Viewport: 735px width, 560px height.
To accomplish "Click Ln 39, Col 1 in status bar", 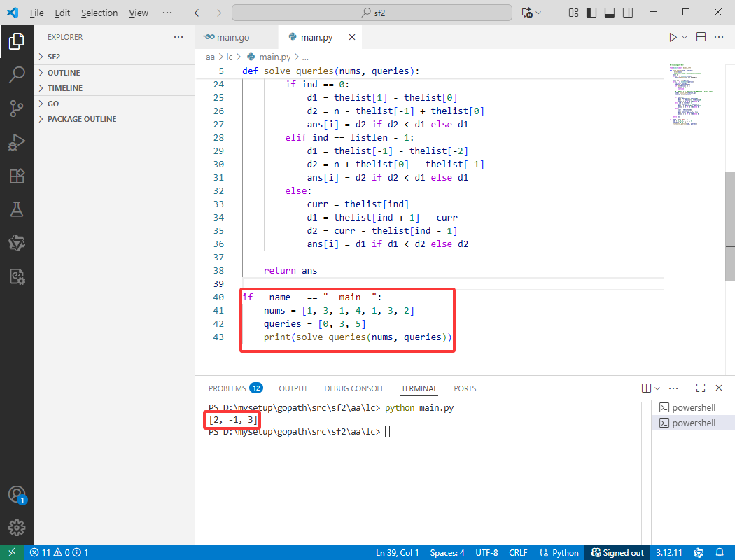I will (x=397, y=552).
